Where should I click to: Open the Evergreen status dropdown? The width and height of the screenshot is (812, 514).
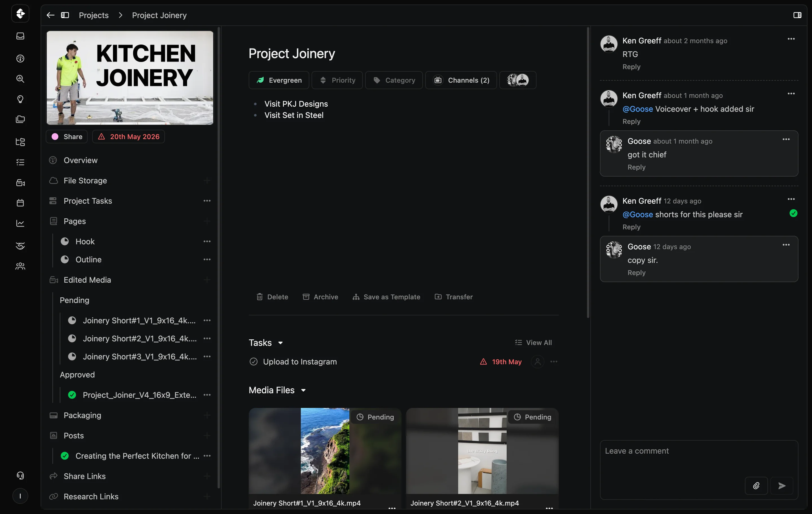pos(279,80)
